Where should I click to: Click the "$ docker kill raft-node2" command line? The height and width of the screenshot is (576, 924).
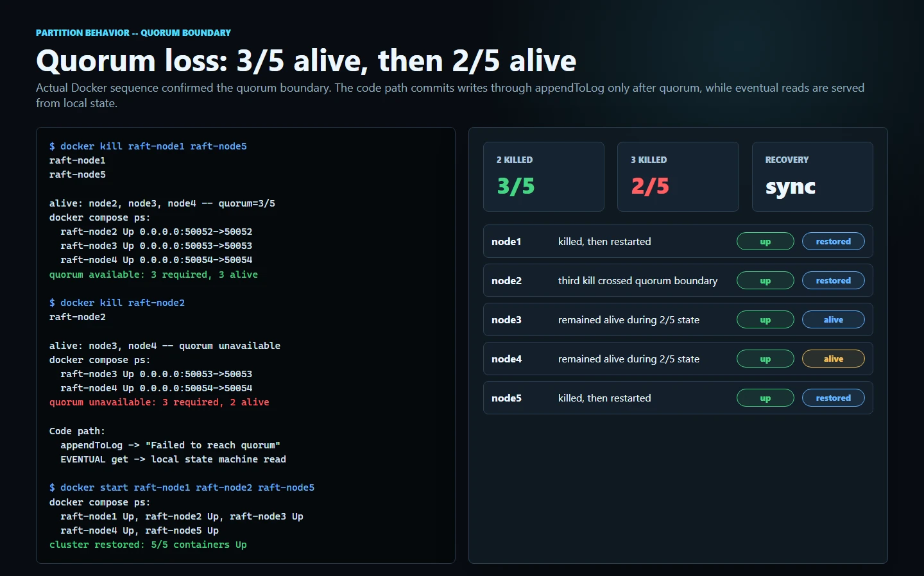pos(117,303)
